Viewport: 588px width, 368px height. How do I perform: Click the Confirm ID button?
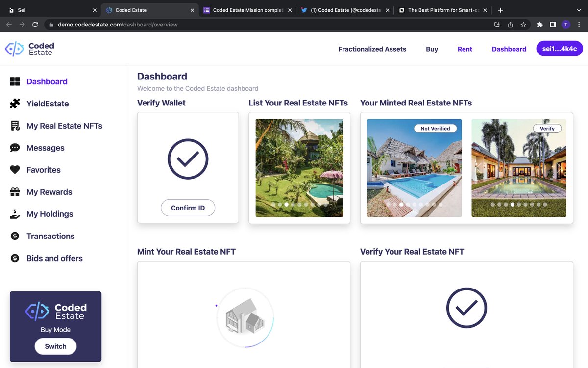click(x=188, y=208)
